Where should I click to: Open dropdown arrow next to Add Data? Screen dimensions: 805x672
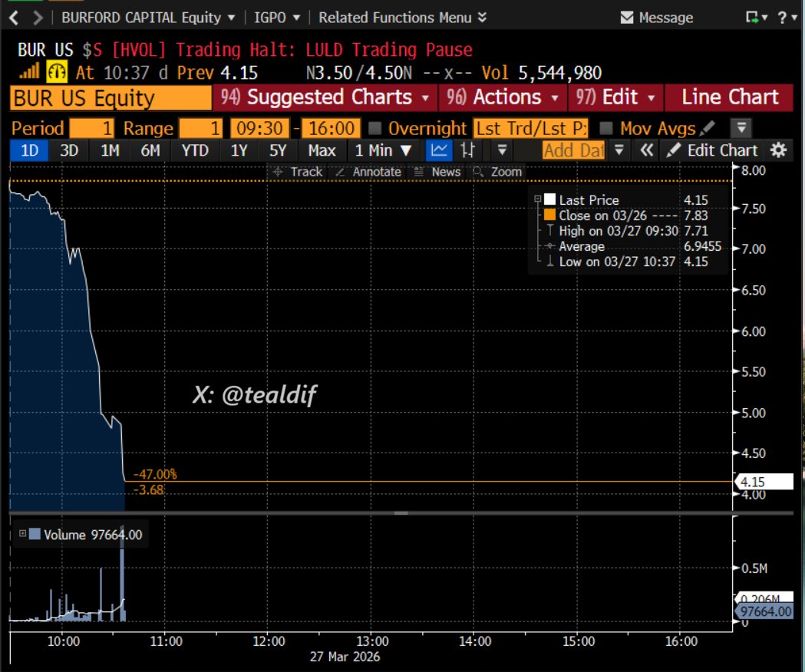pos(619,150)
